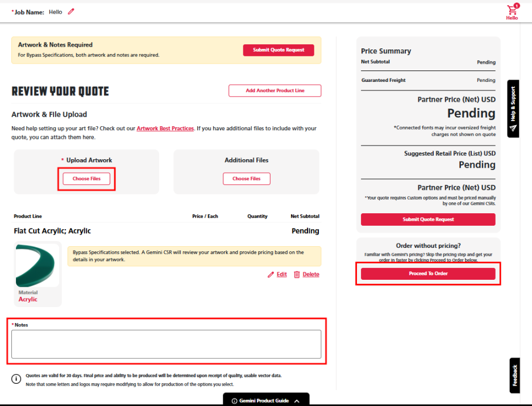
Task: Click the info icon in Gemini Product Guide
Action: (x=234, y=401)
